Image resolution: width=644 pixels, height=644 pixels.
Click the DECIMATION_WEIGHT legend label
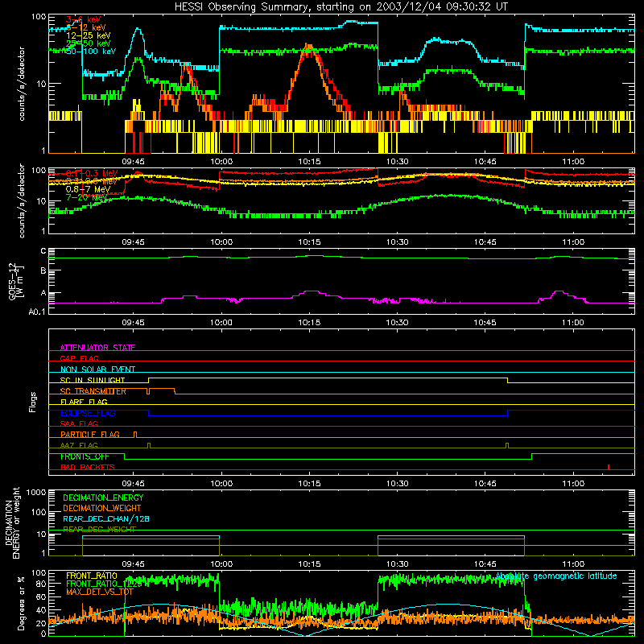[102, 508]
